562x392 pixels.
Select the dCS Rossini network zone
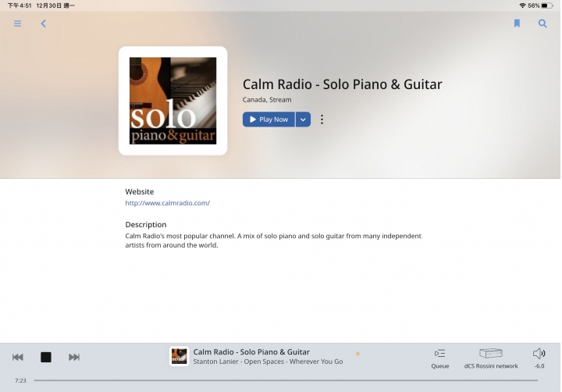pyautogui.click(x=491, y=358)
